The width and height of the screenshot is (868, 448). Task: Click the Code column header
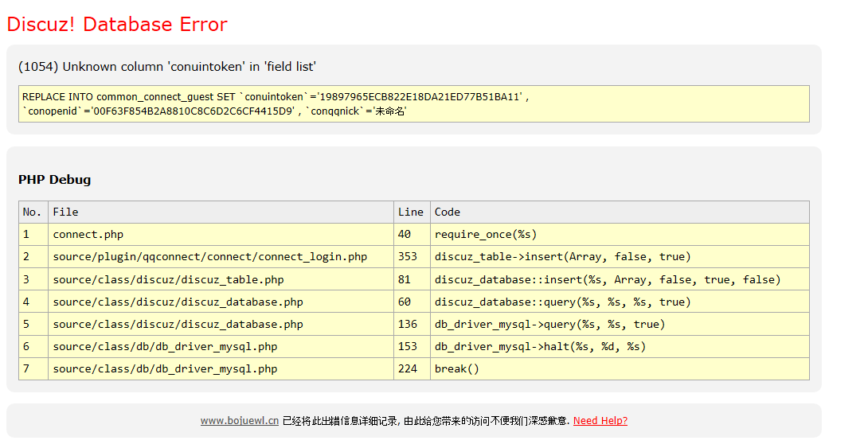pos(448,212)
